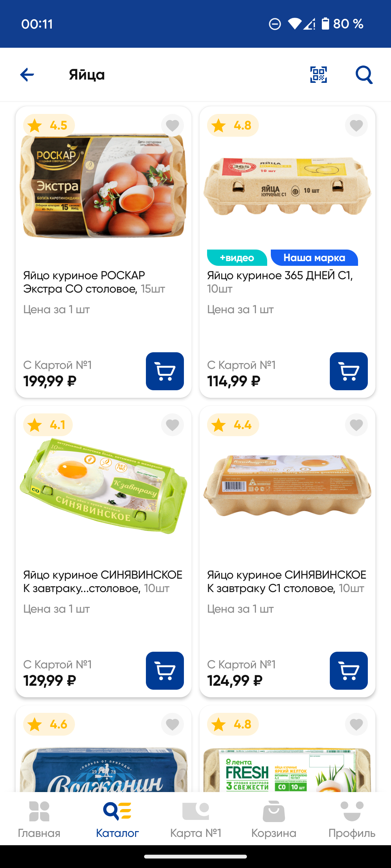The height and width of the screenshot is (868, 391).
Task: Open the Яйцо куриное РОСКАР Экстра title
Action: 94,282
